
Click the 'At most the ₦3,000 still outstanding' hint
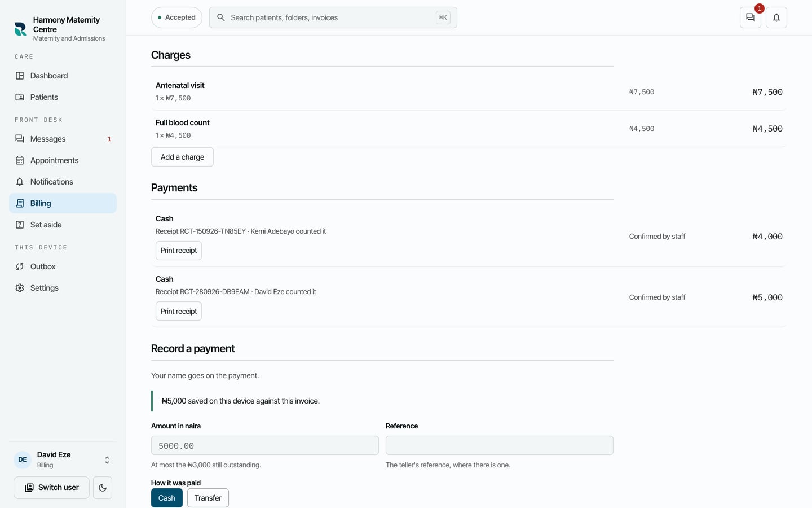click(x=206, y=465)
